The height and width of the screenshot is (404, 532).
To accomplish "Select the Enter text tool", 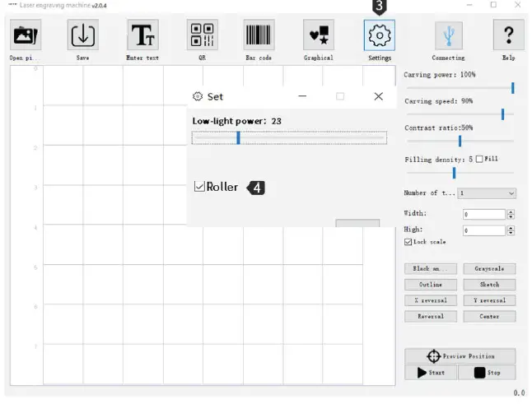I will [x=142, y=35].
